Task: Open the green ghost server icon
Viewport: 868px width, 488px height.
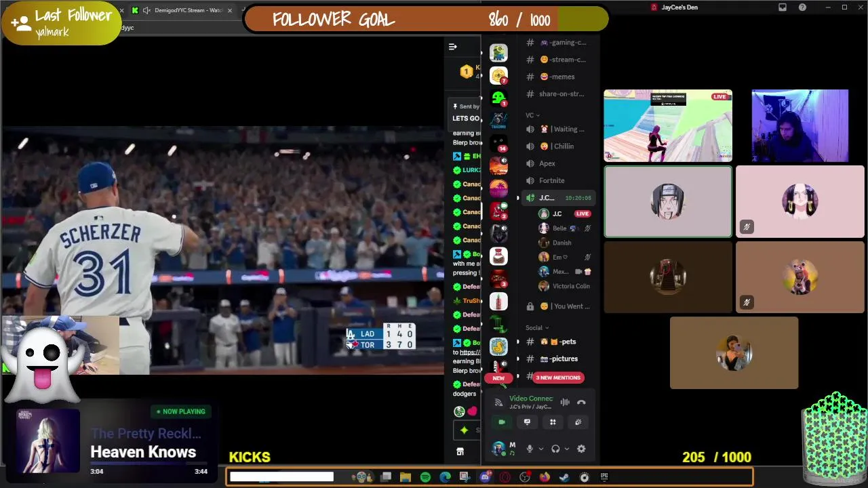Action: pos(498,98)
